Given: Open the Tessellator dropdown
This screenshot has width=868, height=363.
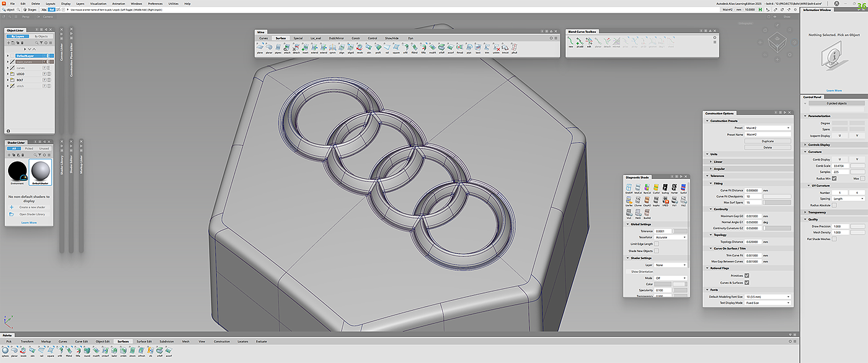Looking at the screenshot, I should [x=671, y=237].
